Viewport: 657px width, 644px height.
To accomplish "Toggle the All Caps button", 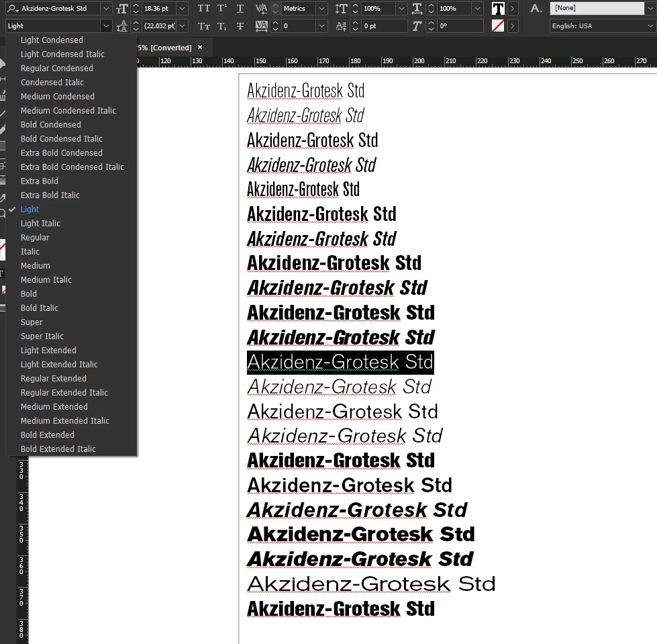I will [x=203, y=8].
